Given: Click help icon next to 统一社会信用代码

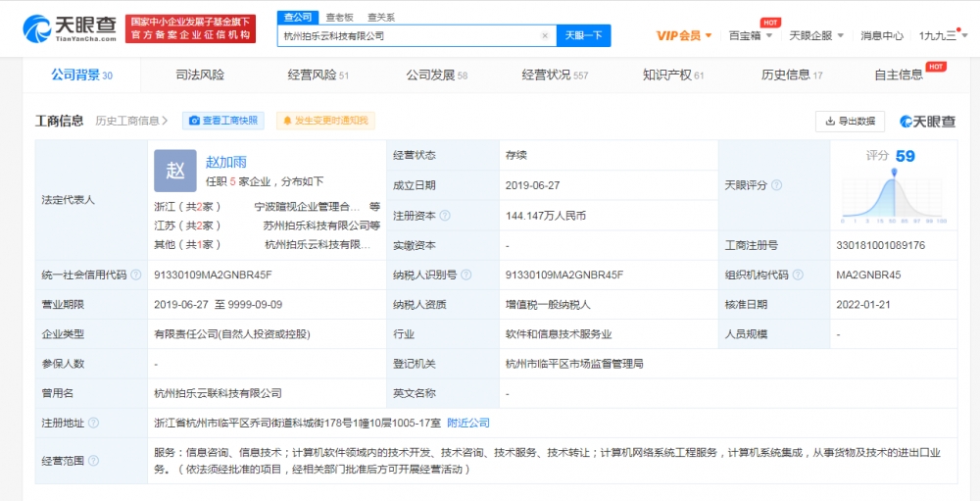Looking at the screenshot, I should 136,276.
